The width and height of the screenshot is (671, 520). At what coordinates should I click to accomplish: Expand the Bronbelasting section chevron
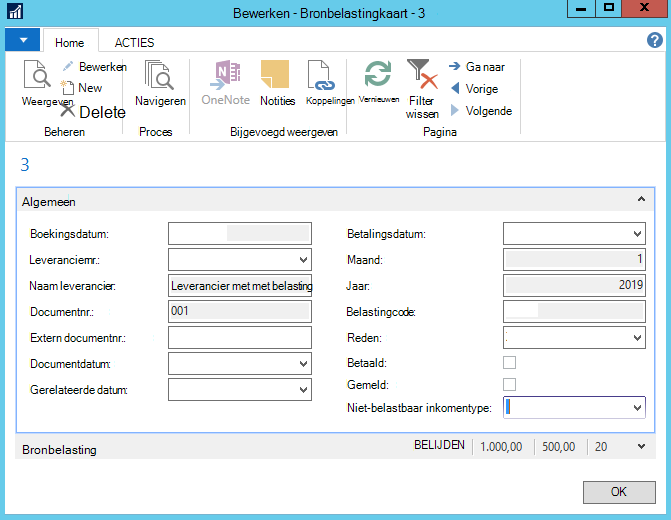(x=641, y=446)
